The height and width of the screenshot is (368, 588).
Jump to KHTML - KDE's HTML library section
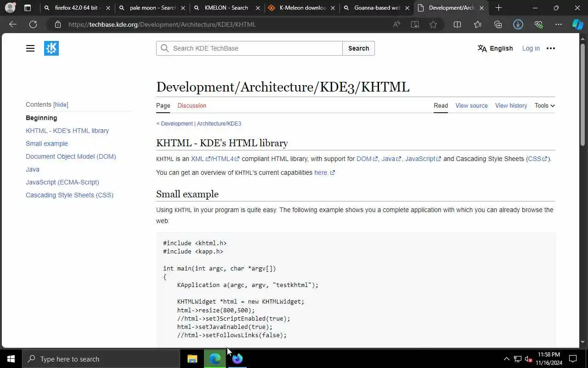[x=67, y=131]
